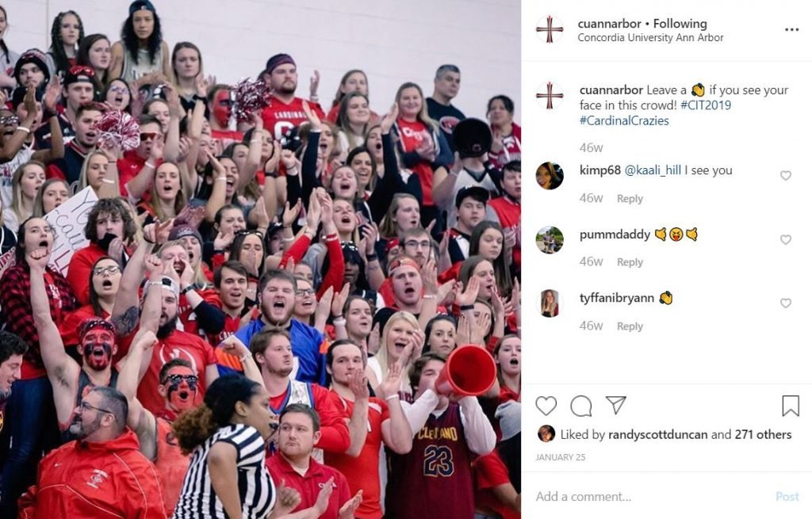Save post with bookmark icon
The image size is (812, 519).
tap(791, 406)
